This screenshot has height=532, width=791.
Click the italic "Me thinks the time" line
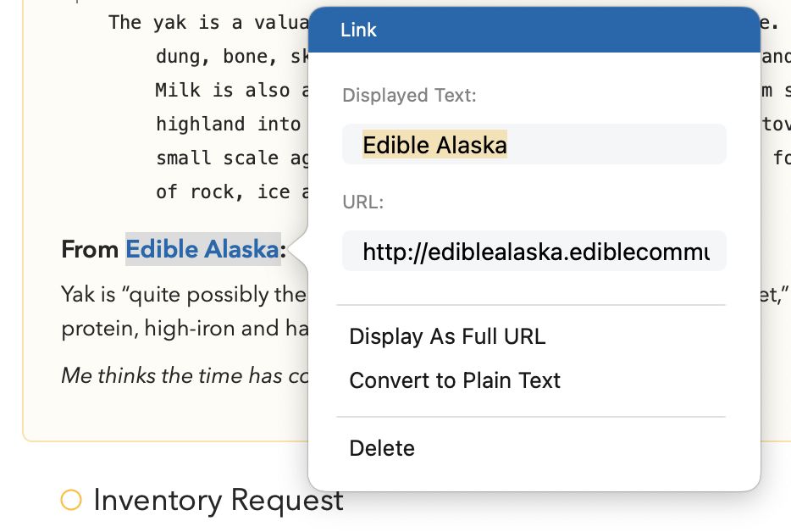click(185, 375)
